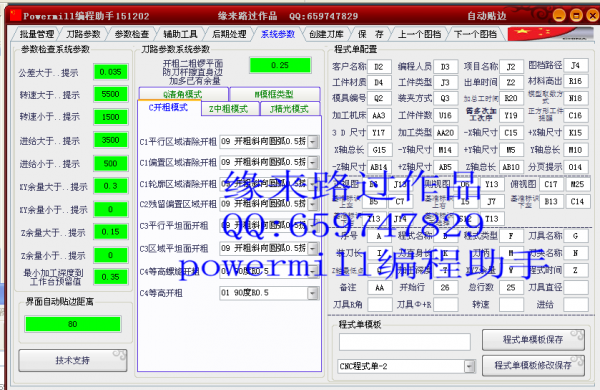Expand the C1偏置区域清除开粗 dropdown

point(313,163)
